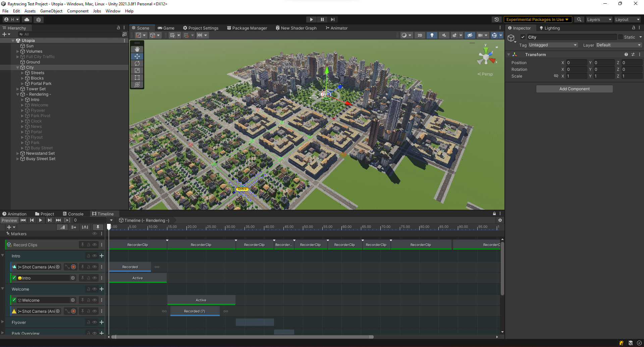Screen dimensions: 644x347
Task: Open the Layout dropdown
Action: pyautogui.click(x=627, y=19)
